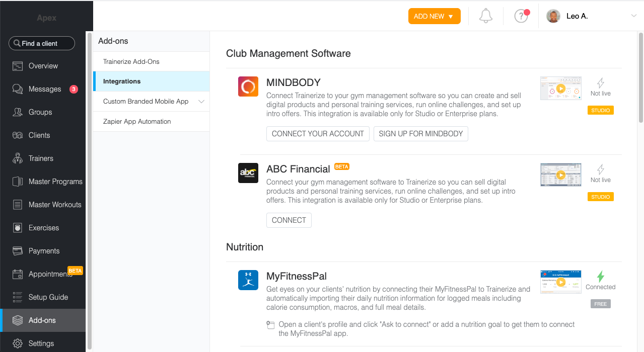Click the ABC Financial STUDIO badge
Image resolution: width=644 pixels, height=352 pixels.
(x=601, y=197)
